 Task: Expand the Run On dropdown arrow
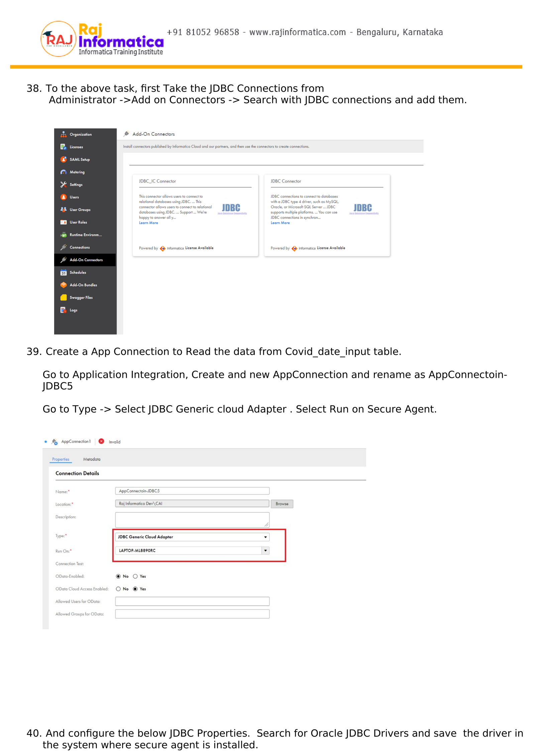pos(265,551)
